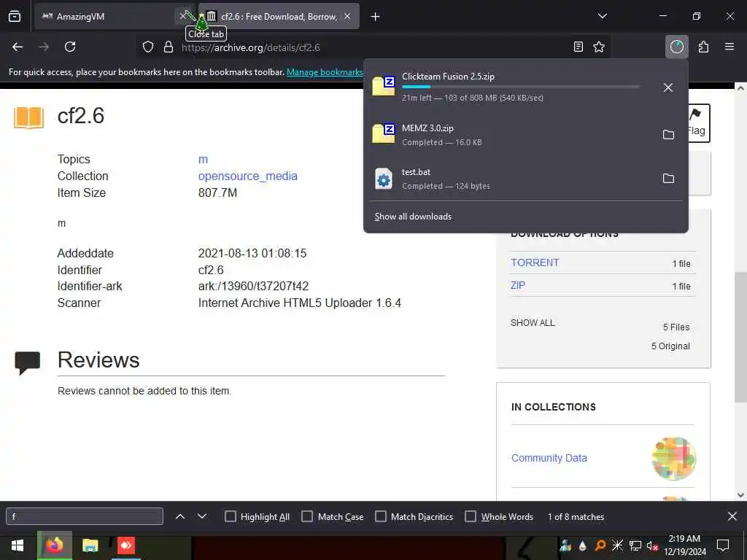Image resolution: width=747 pixels, height=560 pixels.
Task: Jump to the next find match
Action: click(202, 517)
